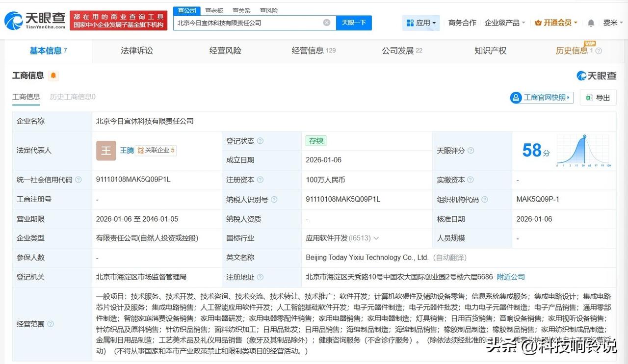Click the help icon next to 实缴资本
Image resolution: width=628 pixels, height=364 pixels.
point(471,180)
